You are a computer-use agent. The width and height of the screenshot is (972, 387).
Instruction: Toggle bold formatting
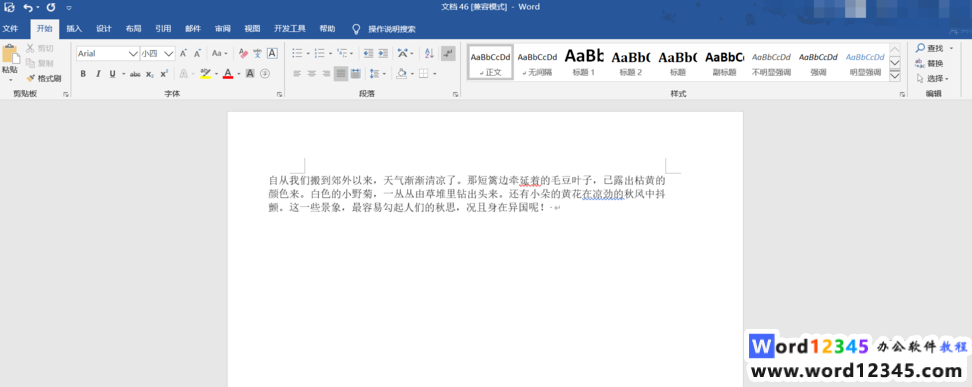click(x=83, y=74)
